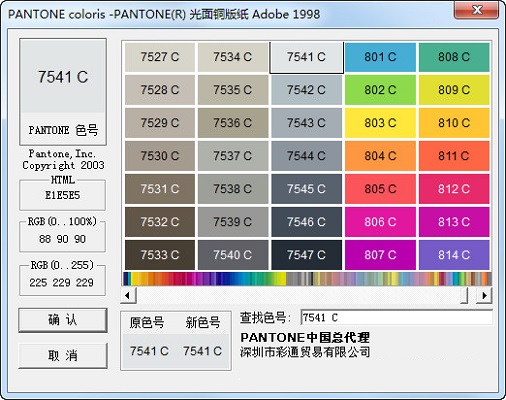
Task: Pick the 7535 C color
Action: (233, 90)
